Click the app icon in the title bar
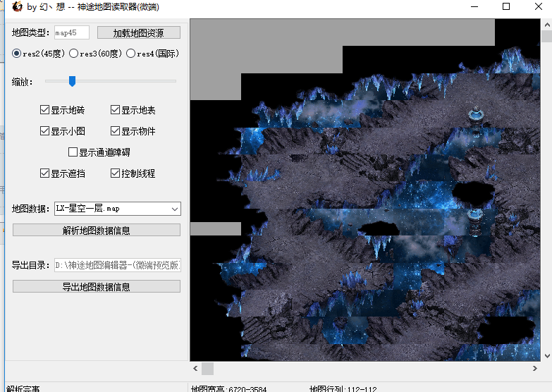Screen dimensions: 552x392 coord(16,7)
